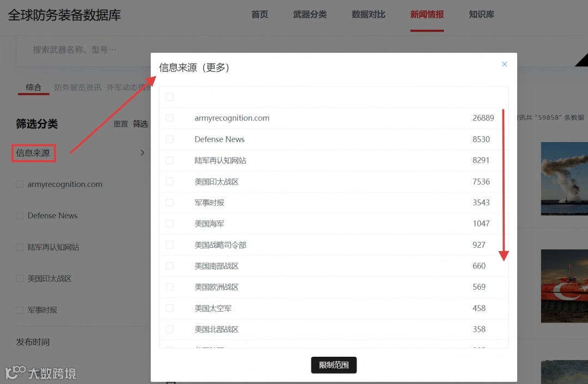Screen dimensions: 588x384
Task: Open the 武器分类 nav item
Action: pos(310,15)
